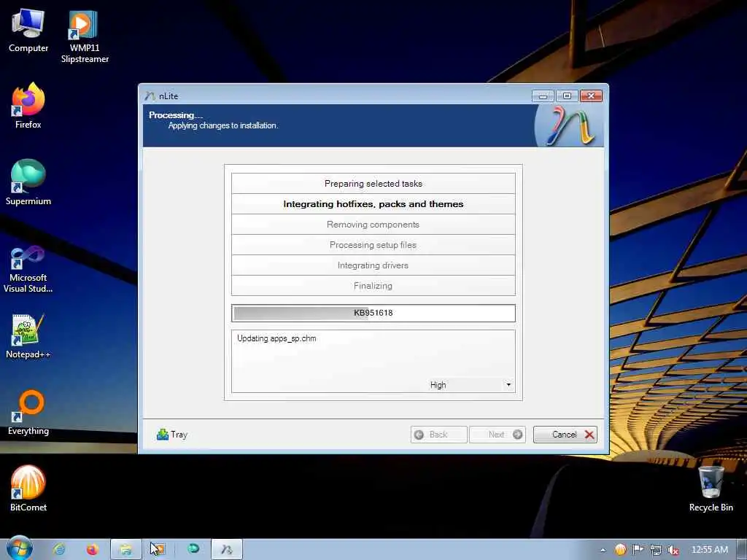Viewport: 747px width, 560px height.
Task: Select the nLite taskbar button
Action: click(x=227, y=550)
